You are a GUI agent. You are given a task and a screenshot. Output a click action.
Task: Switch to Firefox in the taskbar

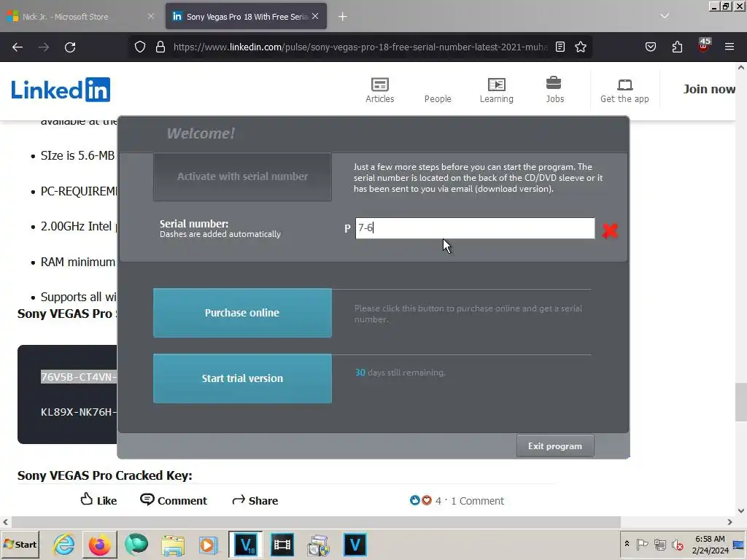[x=99, y=545]
